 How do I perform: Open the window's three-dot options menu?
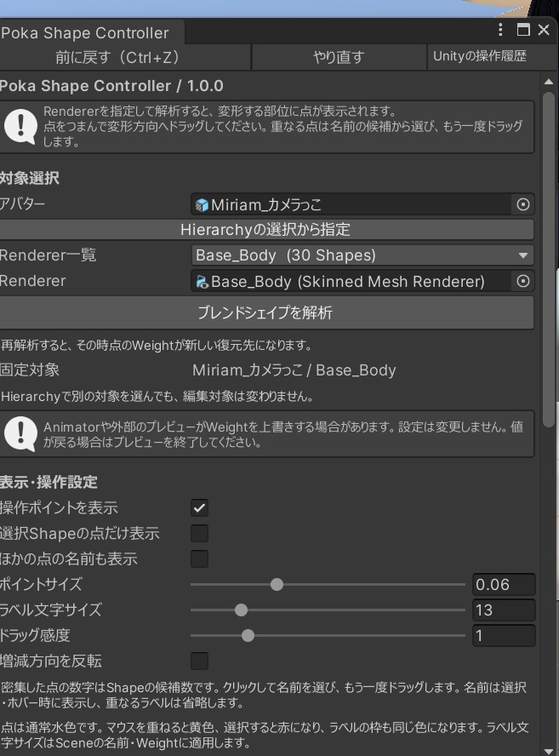500,30
